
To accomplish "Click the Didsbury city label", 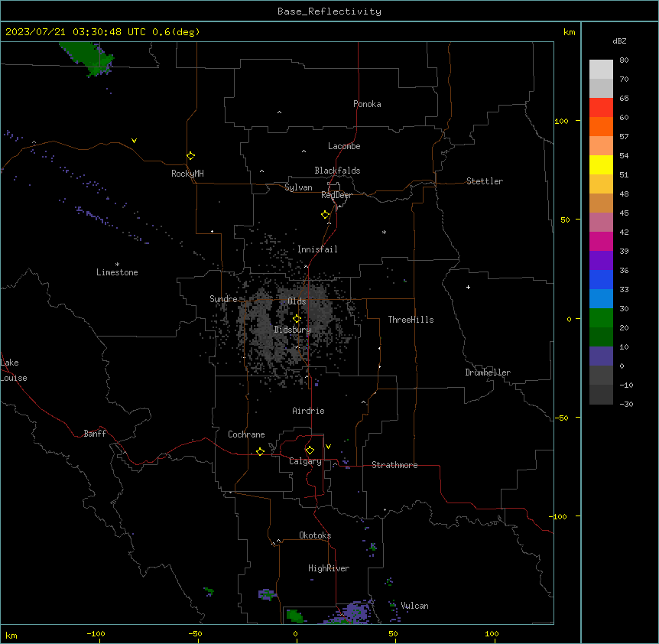I will (293, 330).
